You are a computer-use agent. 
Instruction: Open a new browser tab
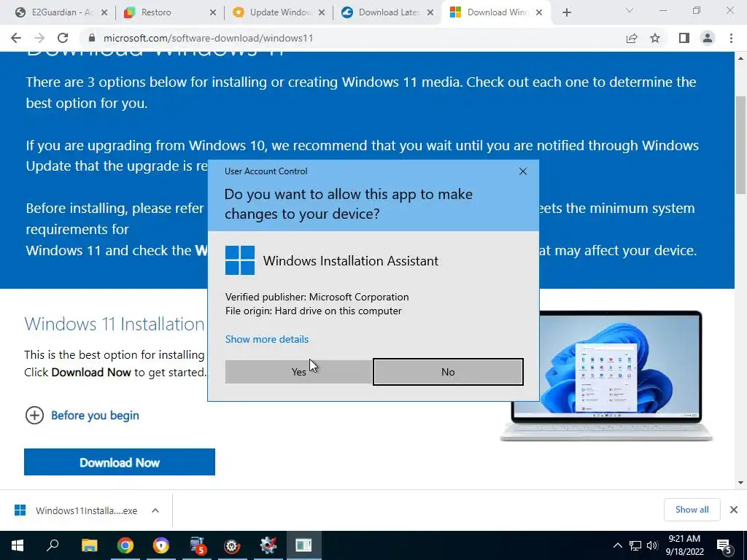pos(566,12)
